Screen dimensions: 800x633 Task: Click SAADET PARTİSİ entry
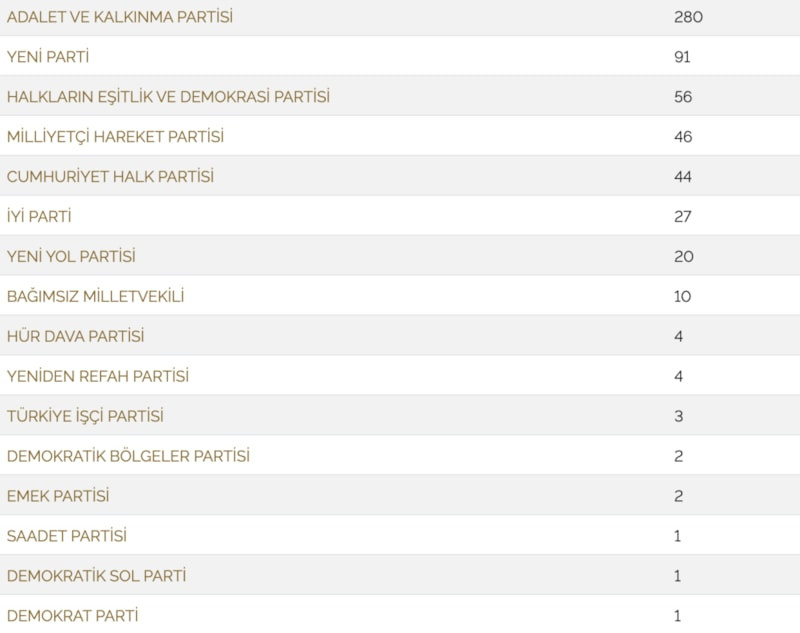click(x=66, y=536)
